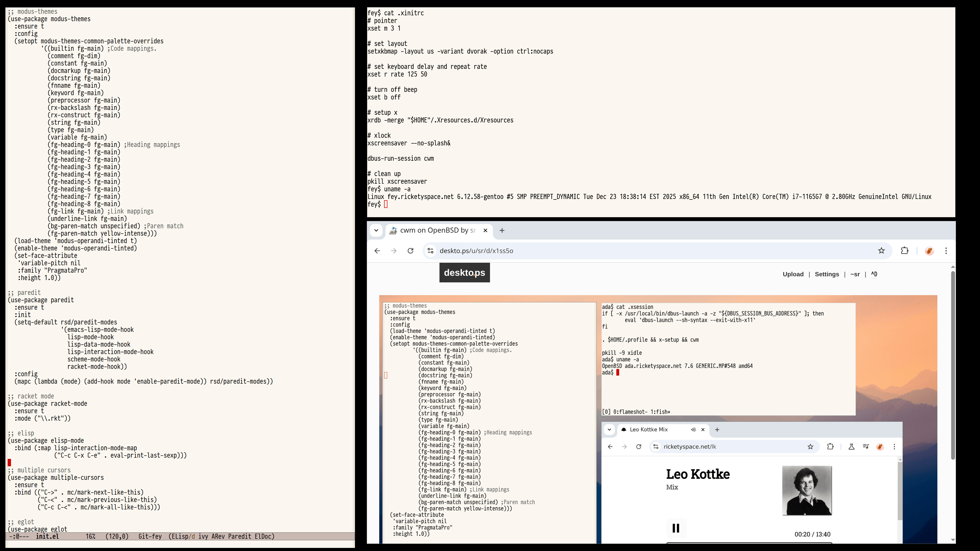980x551 pixels.
Task: Click the page's vertical scrollbar thumb
Action: click(953, 365)
